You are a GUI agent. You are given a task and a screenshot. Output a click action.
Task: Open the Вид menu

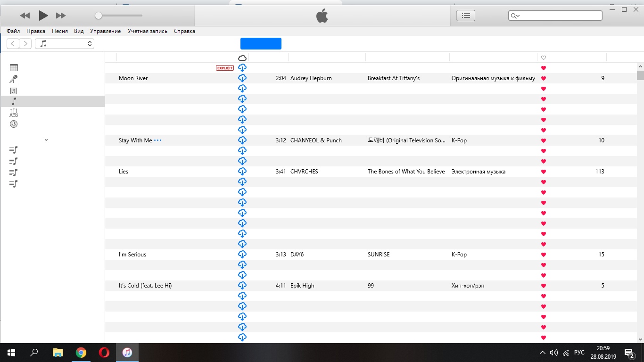point(79,31)
